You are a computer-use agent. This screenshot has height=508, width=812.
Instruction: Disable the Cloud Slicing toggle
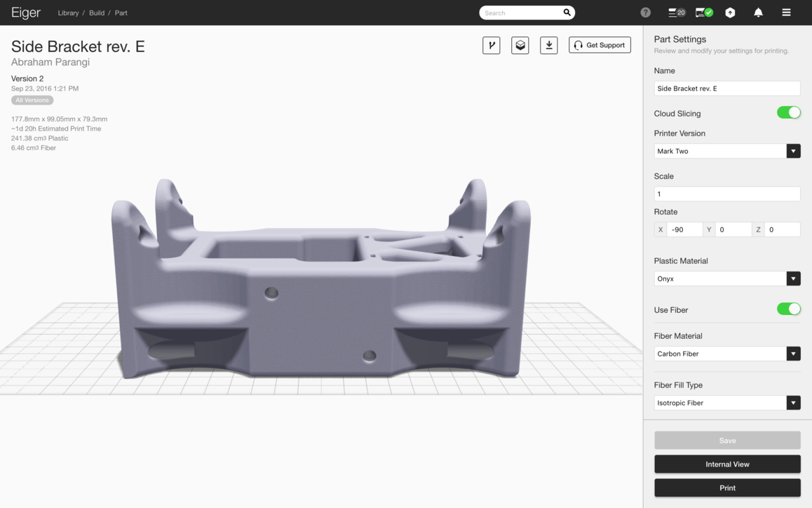788,113
